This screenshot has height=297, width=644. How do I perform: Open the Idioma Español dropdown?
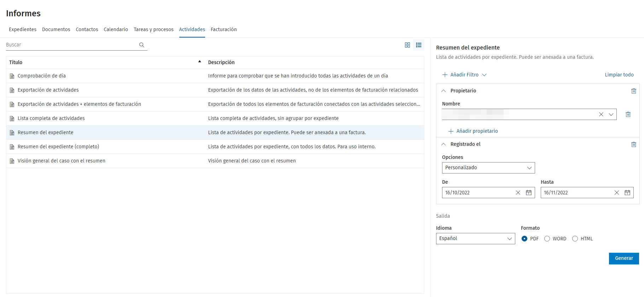tap(475, 239)
